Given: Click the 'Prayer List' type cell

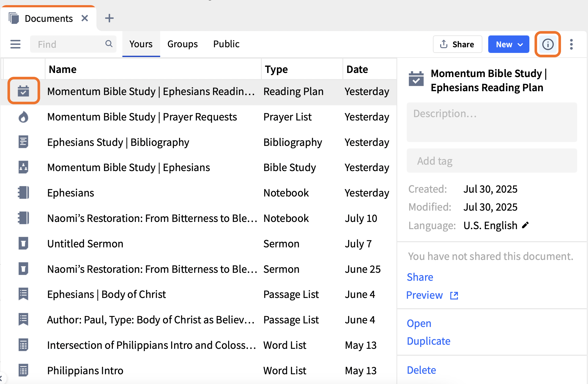Looking at the screenshot, I should pos(287,117).
